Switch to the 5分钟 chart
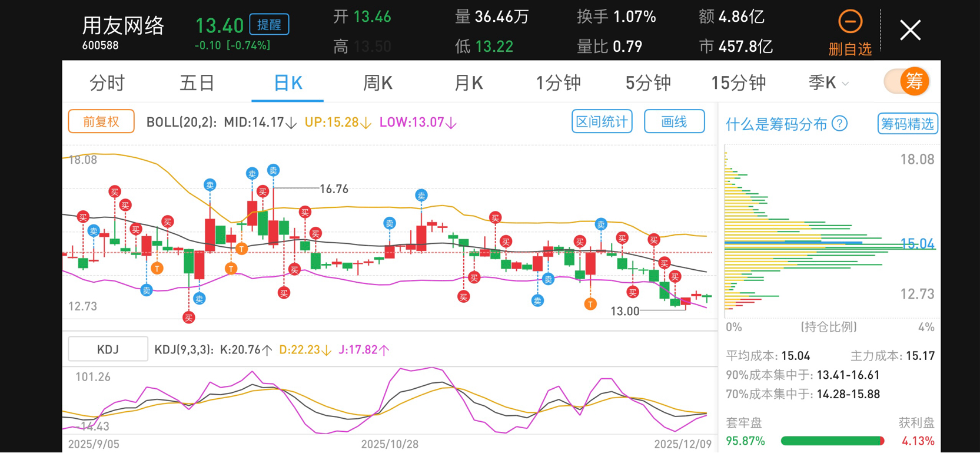This screenshot has width=980, height=453. (x=648, y=83)
